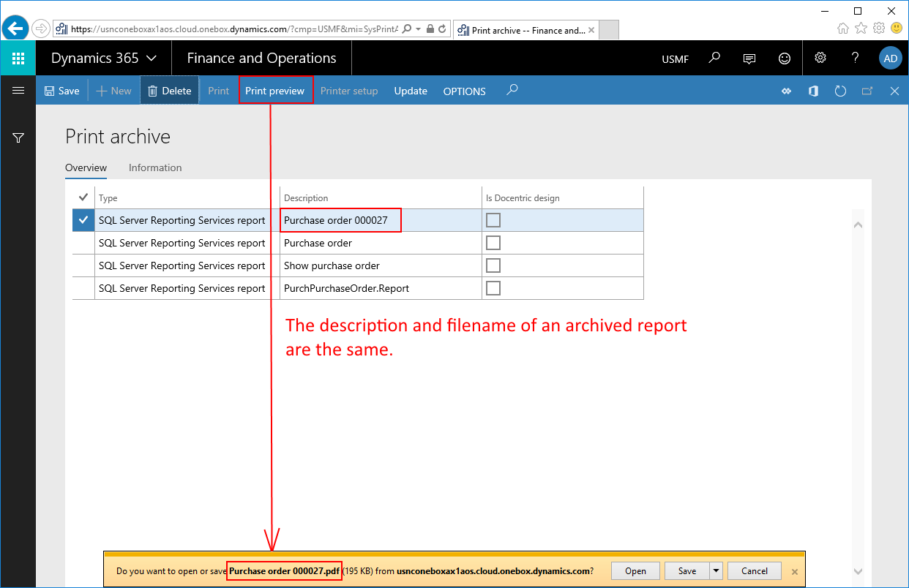The height and width of the screenshot is (588, 909).
Task: Click the address bar lock icon
Action: tap(430, 29)
